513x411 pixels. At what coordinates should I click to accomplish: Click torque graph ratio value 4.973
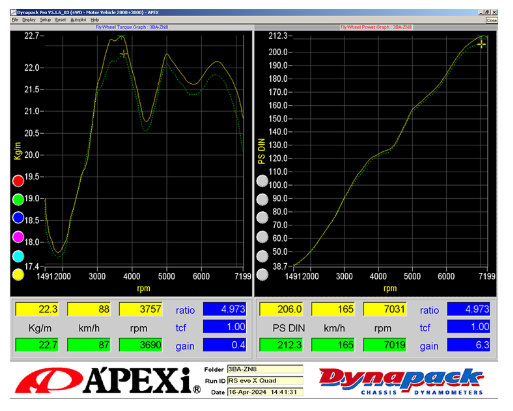click(225, 309)
